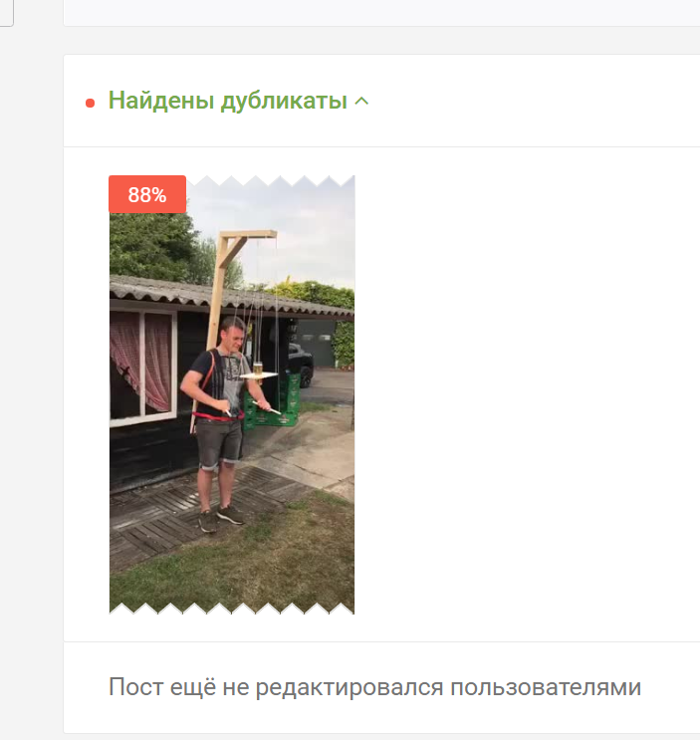This screenshot has width=700, height=740.
Task: Open the duplicate post thumbnail image
Action: pyautogui.click(x=232, y=395)
